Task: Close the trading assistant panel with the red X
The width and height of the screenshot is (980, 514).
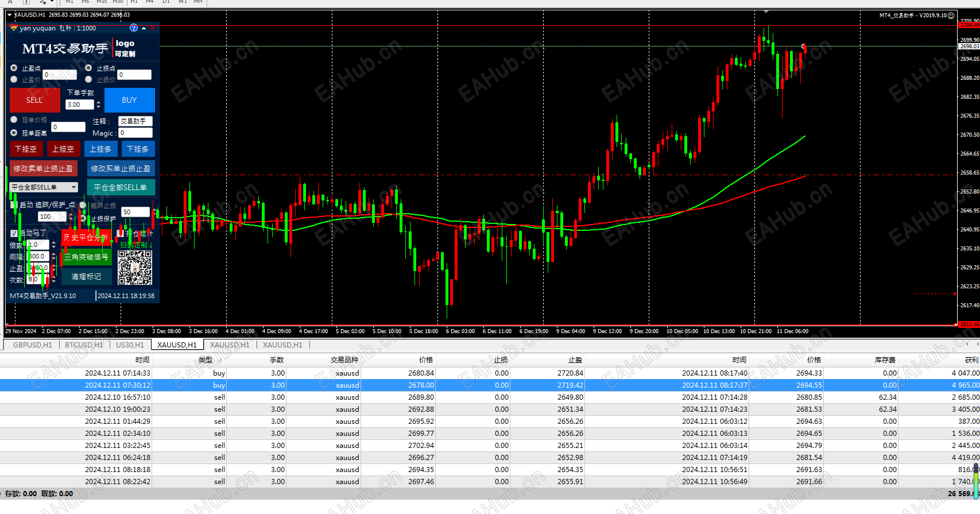Action: point(153,28)
